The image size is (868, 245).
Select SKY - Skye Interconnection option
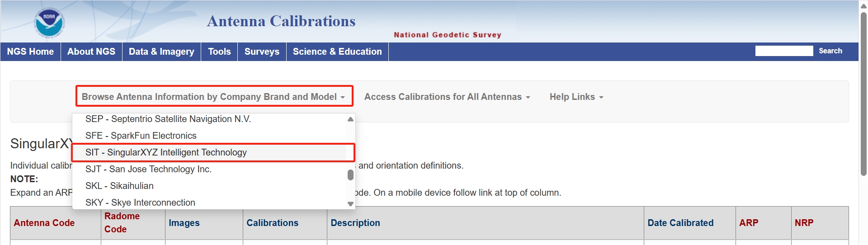click(140, 203)
